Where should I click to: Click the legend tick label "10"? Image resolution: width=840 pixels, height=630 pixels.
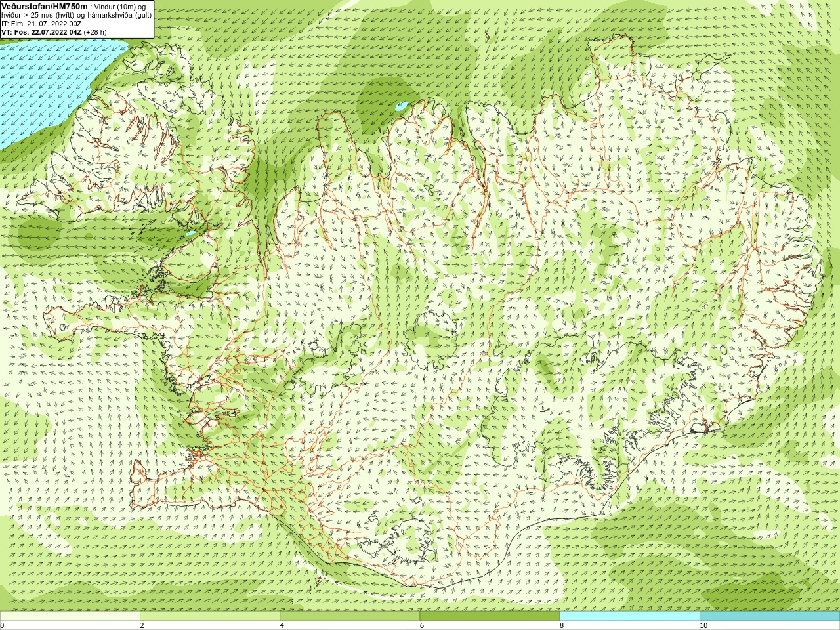703,625
